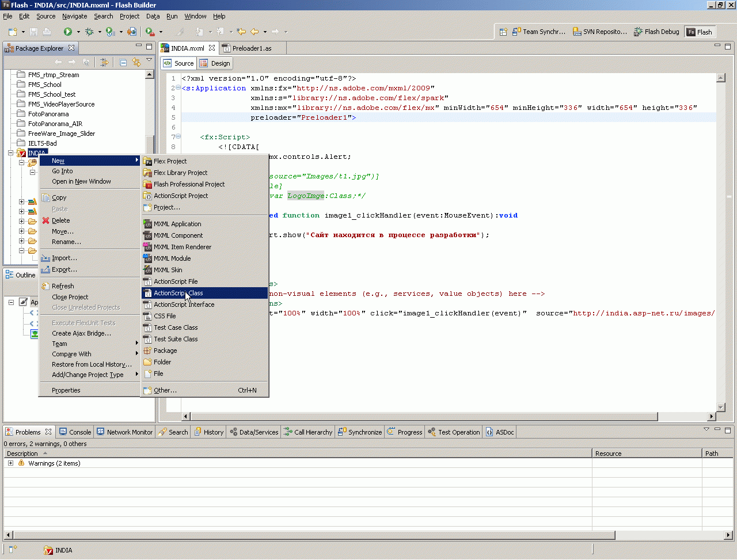Viewport: 737px width, 560px height.
Task: Switch to the Flash Debug perspective
Action: click(656, 32)
